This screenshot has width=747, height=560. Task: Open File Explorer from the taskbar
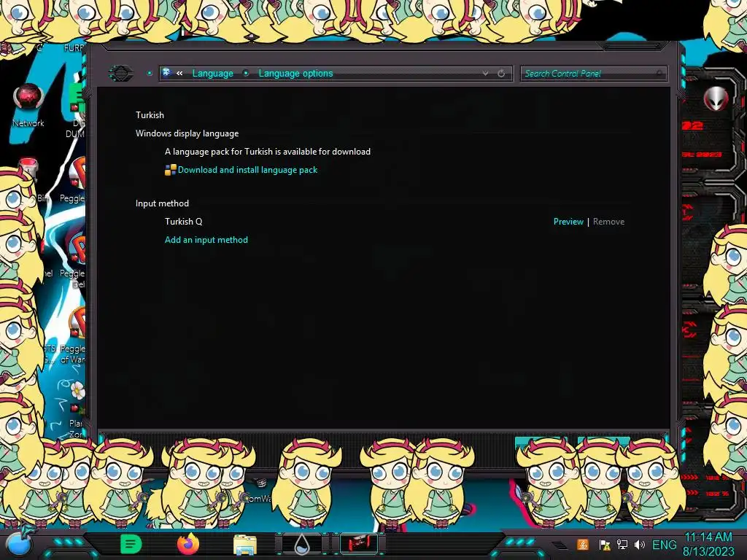click(245, 545)
